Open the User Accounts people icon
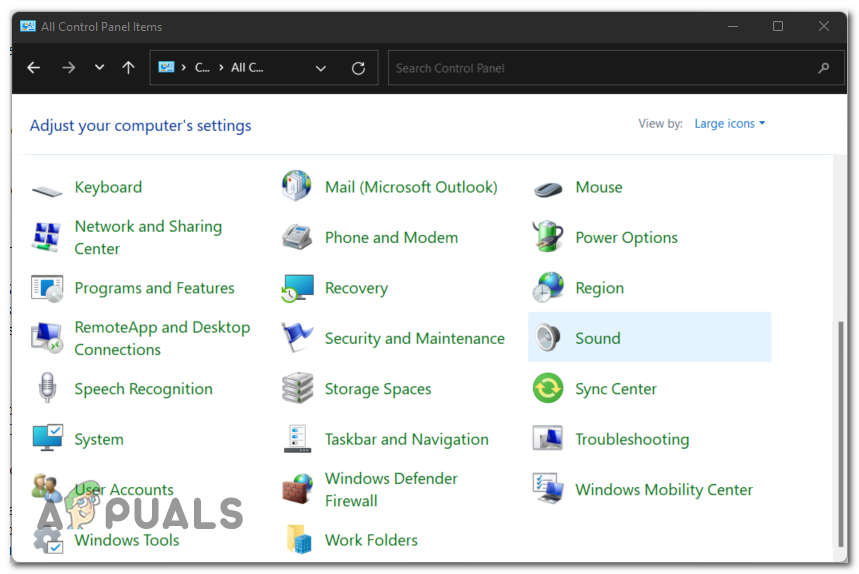 coord(47,487)
